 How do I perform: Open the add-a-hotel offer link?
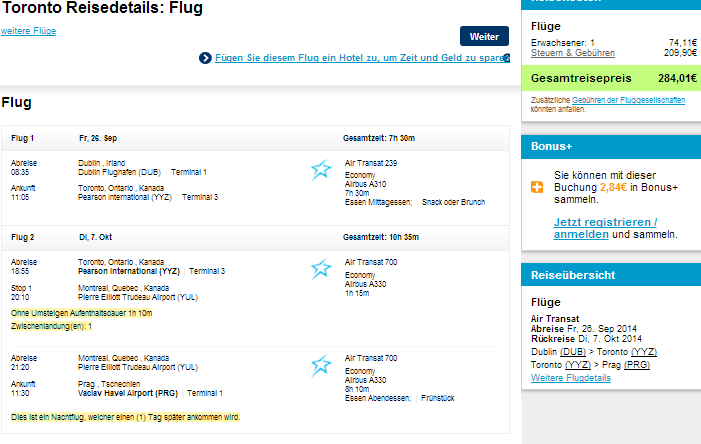(x=362, y=58)
